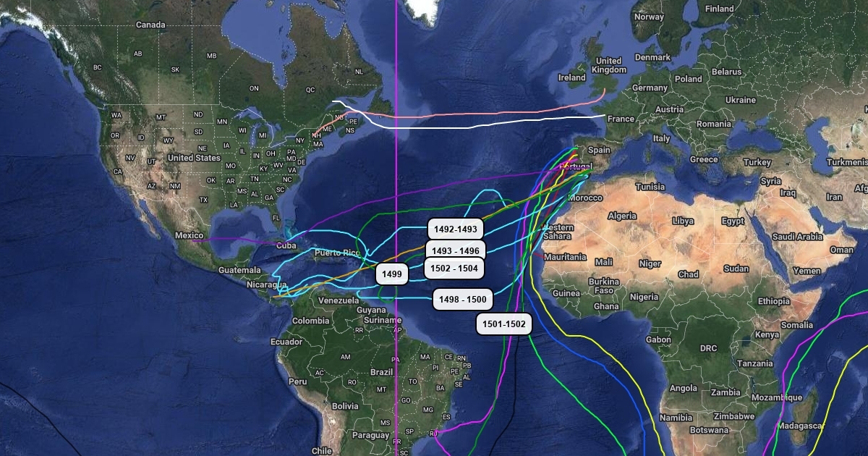Click the Cuba map label
868x456 pixels.
point(286,245)
